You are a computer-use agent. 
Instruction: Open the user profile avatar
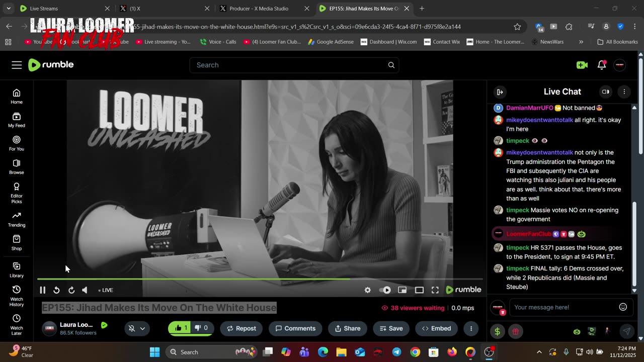coord(620,65)
